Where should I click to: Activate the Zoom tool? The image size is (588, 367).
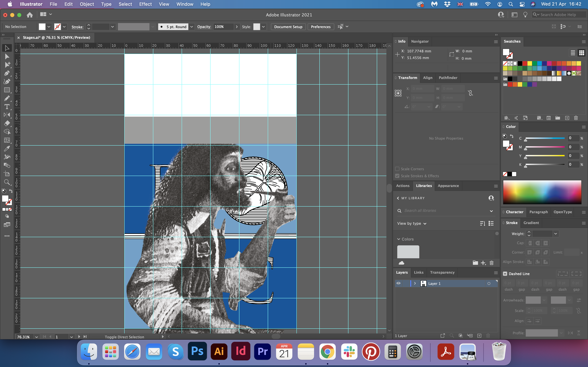(7, 182)
